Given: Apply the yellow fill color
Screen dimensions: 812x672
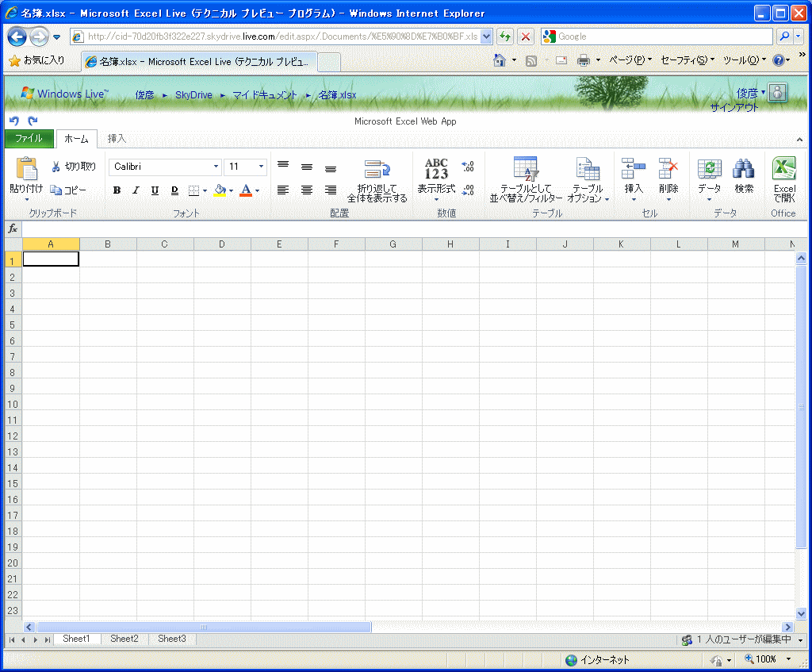Looking at the screenshot, I should click(220, 190).
